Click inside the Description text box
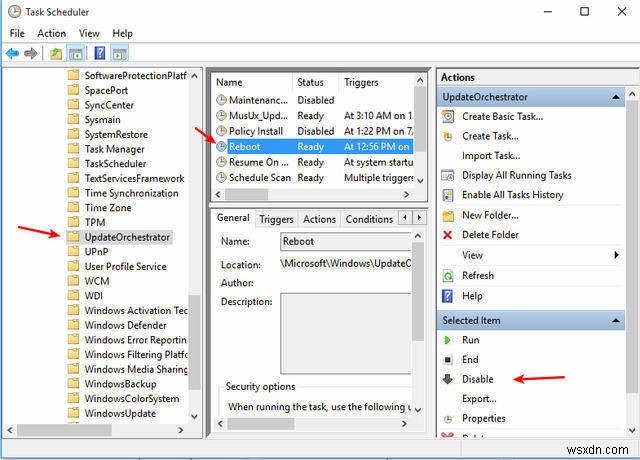Image resolution: width=640 pixels, height=460 pixels. [x=346, y=333]
